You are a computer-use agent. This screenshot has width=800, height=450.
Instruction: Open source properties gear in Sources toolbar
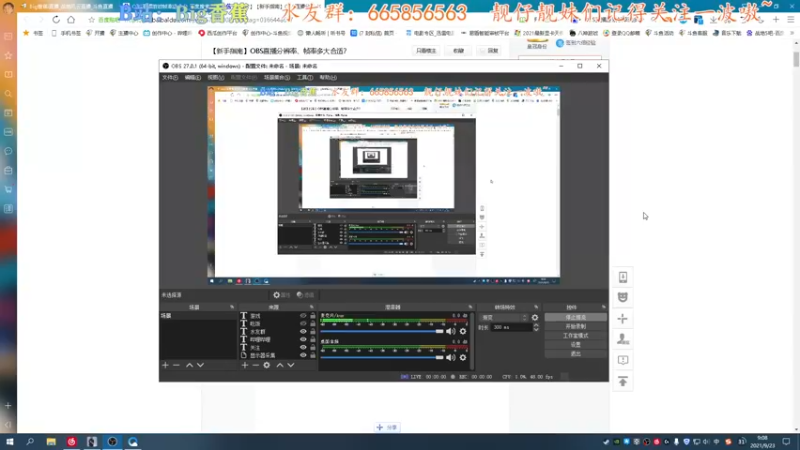click(267, 365)
